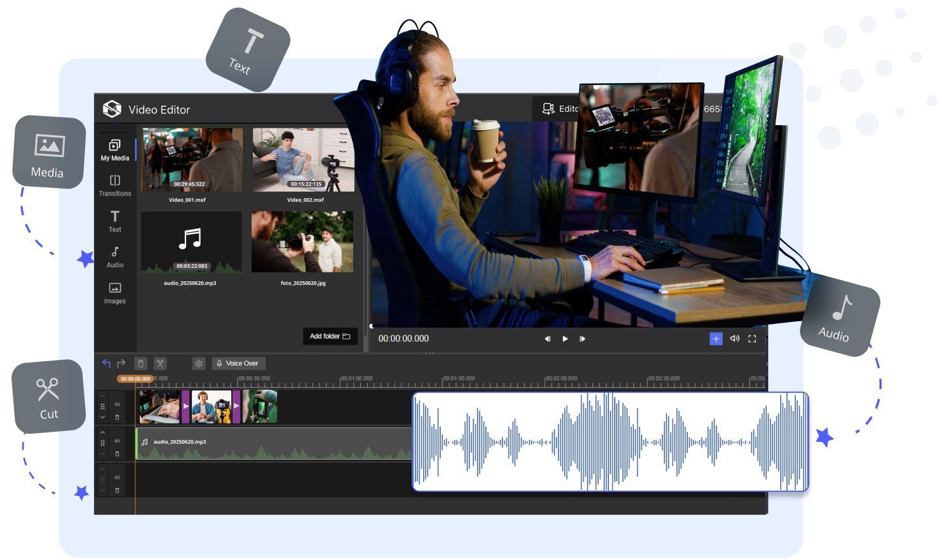Select transition between laptop and headphones clips
This screenshot has width=942, height=560.
(x=185, y=407)
